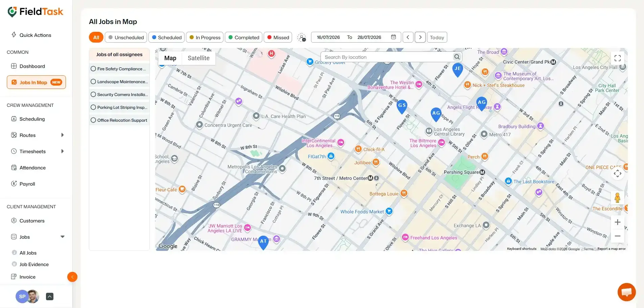Select Landscape Maintenance radio
The width and height of the screenshot is (644, 308).
(x=93, y=81)
